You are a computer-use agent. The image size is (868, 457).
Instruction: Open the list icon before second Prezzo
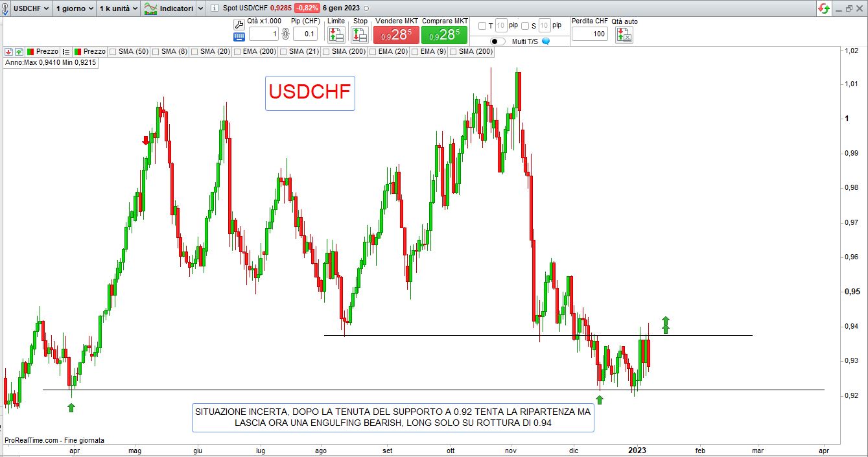coord(66,51)
